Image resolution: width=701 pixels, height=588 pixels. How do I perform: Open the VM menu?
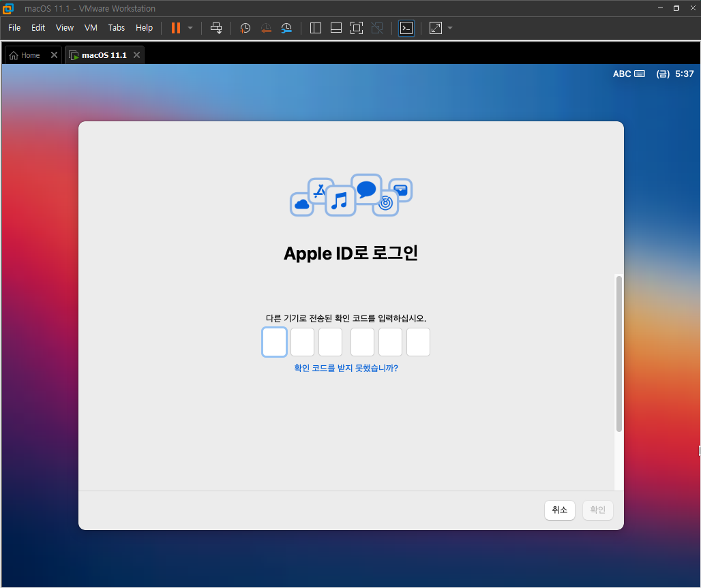[91, 28]
